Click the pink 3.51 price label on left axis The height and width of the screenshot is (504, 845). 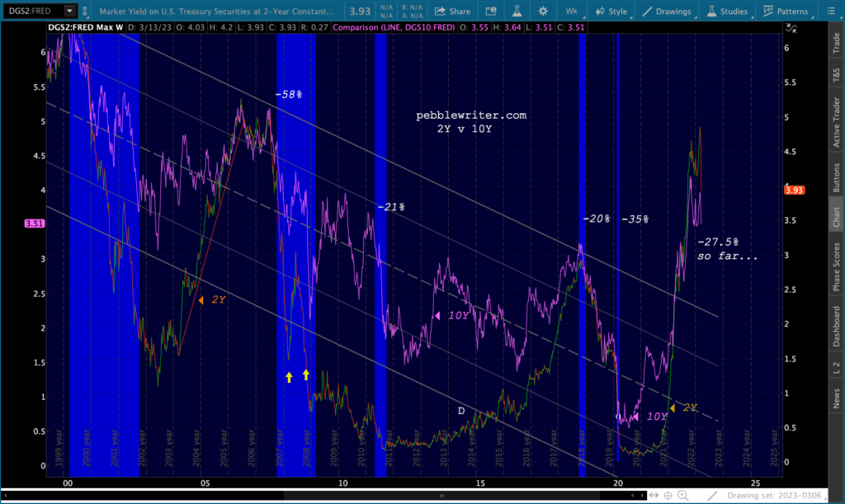click(35, 224)
